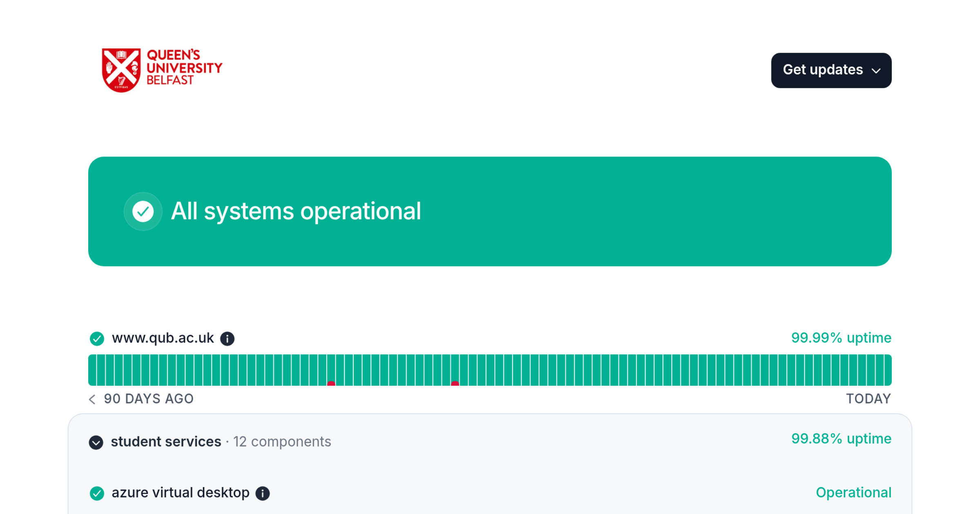The width and height of the screenshot is (980, 514).
Task: Click the 99.99% uptime text
Action: coord(841,338)
